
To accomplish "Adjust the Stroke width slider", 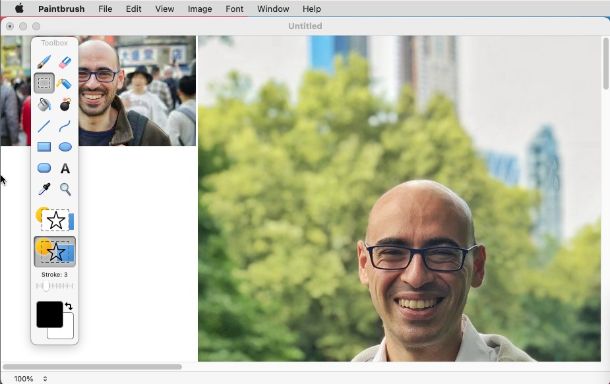I will (x=54, y=286).
